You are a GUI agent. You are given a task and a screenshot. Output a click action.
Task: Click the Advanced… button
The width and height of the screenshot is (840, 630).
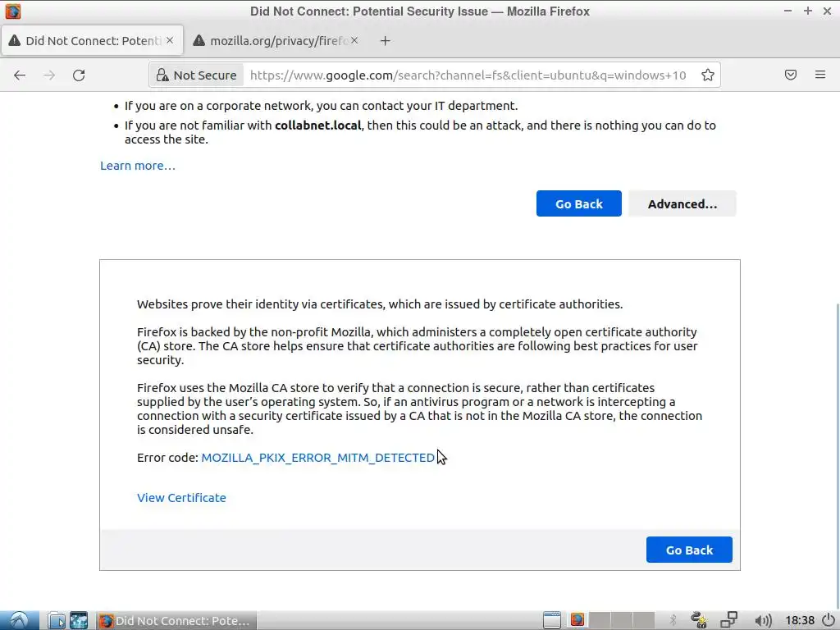click(682, 203)
